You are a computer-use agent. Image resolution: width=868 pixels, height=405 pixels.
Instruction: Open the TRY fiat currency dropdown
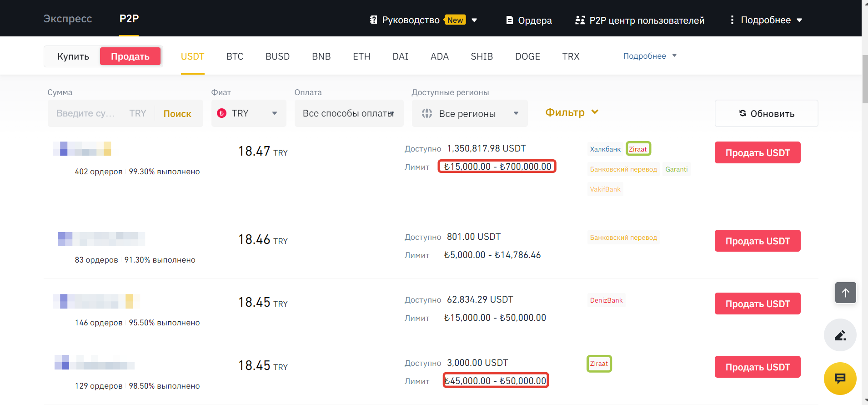tap(248, 113)
